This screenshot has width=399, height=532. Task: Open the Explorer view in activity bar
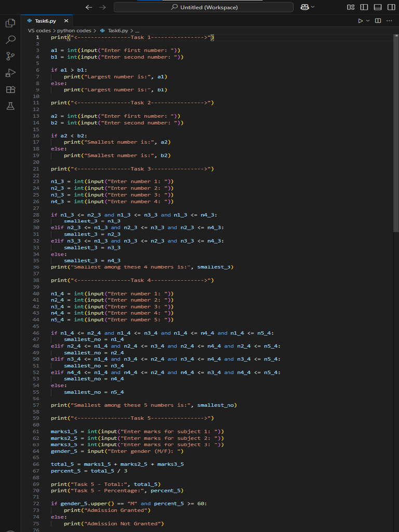click(10, 23)
